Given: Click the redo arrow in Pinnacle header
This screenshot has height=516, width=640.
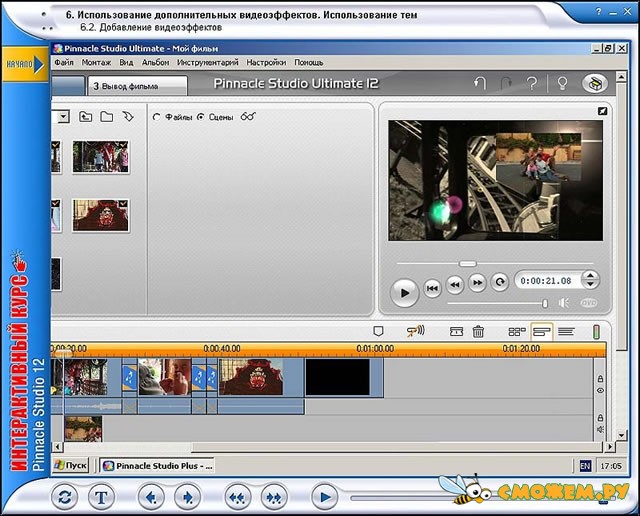Looking at the screenshot, I should tap(506, 83).
